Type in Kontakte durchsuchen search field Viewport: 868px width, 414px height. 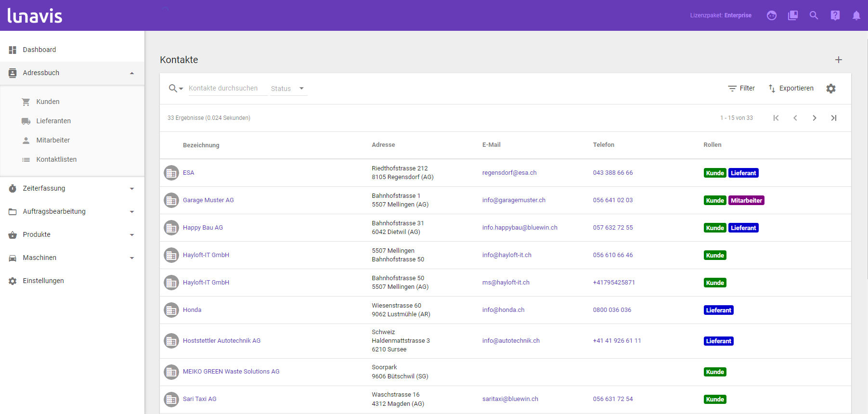227,89
